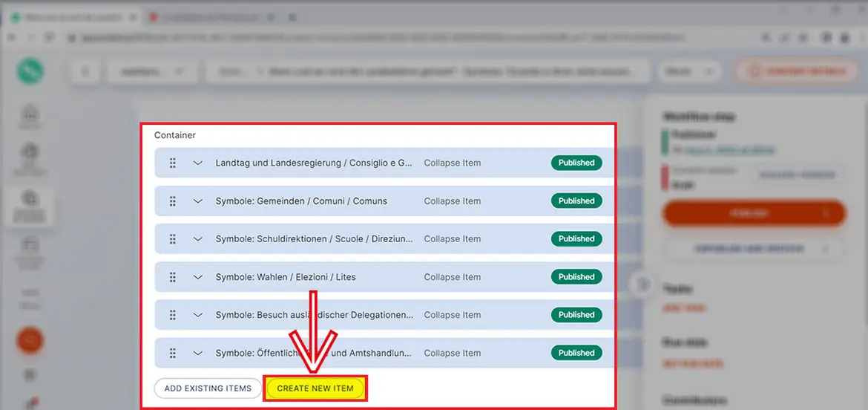Click Published badge on Symbole: Wahlen row
Screen dimensions: 868x410
pyautogui.click(x=576, y=277)
